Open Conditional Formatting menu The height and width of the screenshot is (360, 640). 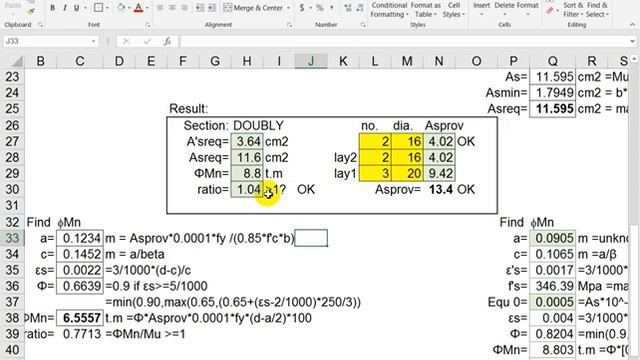click(x=389, y=9)
